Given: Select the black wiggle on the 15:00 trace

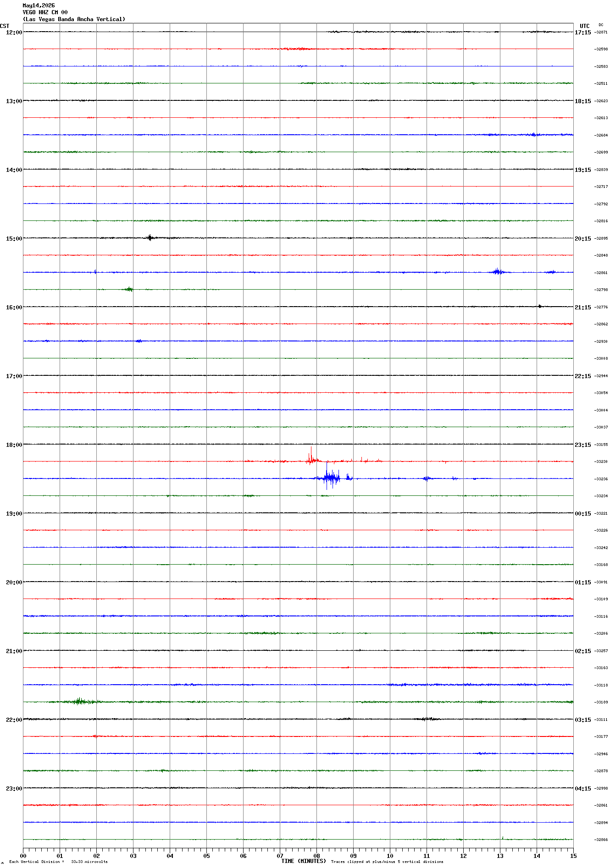Looking at the screenshot, I should point(150,237).
